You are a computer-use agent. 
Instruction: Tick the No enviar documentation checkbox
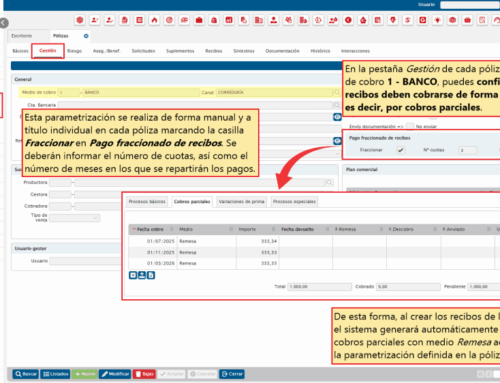(410, 126)
